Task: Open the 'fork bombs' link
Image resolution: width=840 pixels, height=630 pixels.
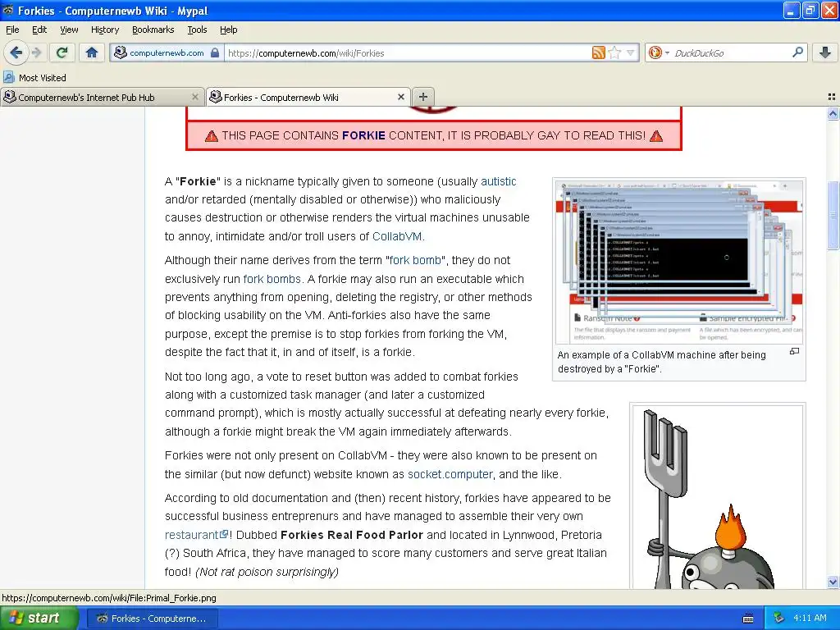Action: tap(272, 279)
